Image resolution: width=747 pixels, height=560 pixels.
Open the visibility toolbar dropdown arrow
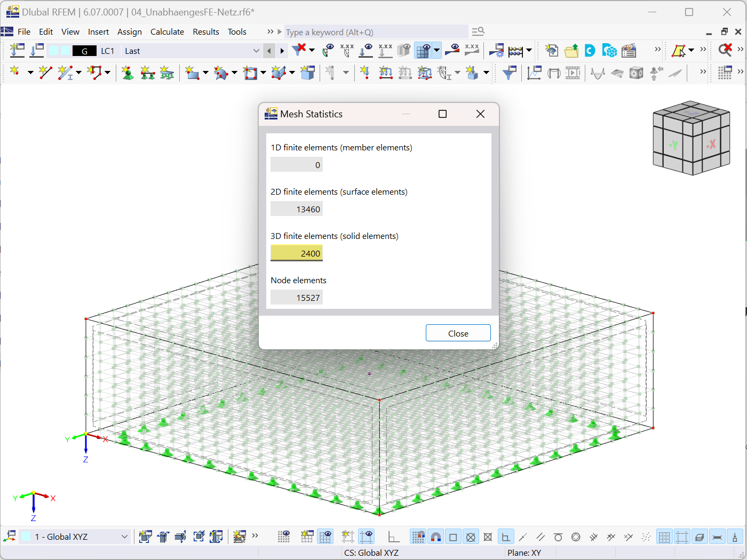436,50
